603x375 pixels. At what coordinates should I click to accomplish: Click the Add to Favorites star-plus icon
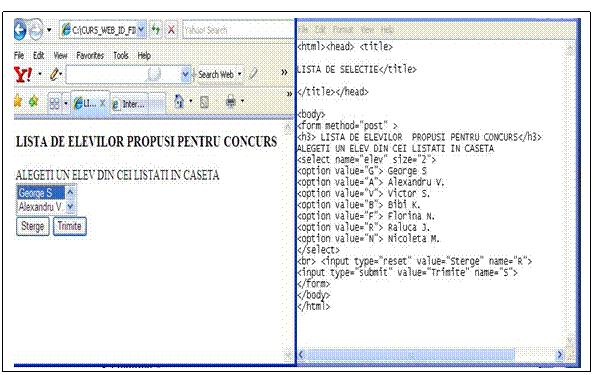33,102
